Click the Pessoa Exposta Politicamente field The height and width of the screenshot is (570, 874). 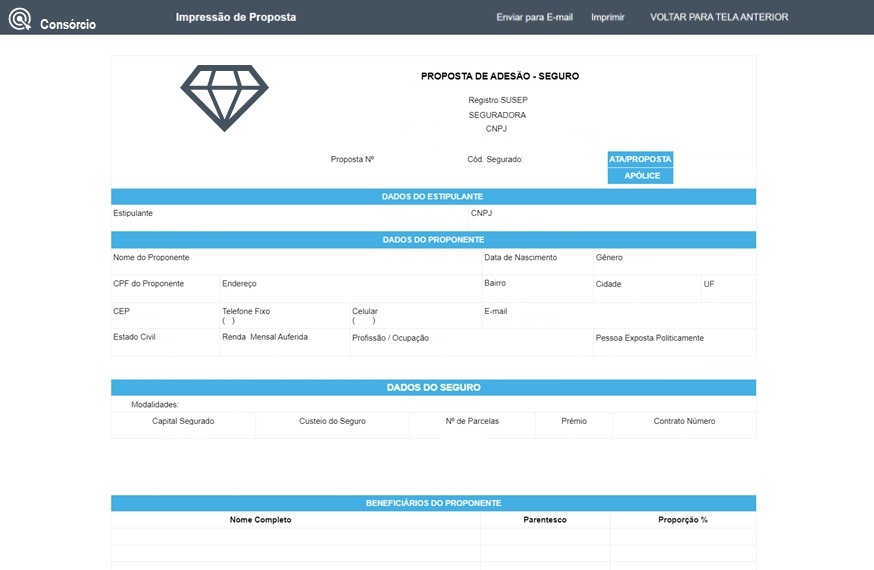coord(674,342)
